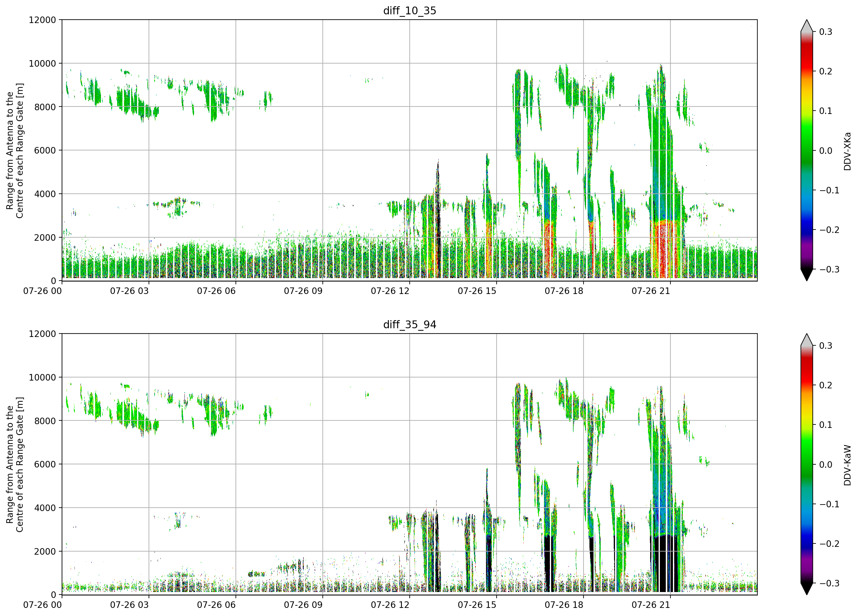Click "07-26 21" x-tick under diff_10_35 plot
This screenshot has height=616, width=858.
(x=651, y=291)
